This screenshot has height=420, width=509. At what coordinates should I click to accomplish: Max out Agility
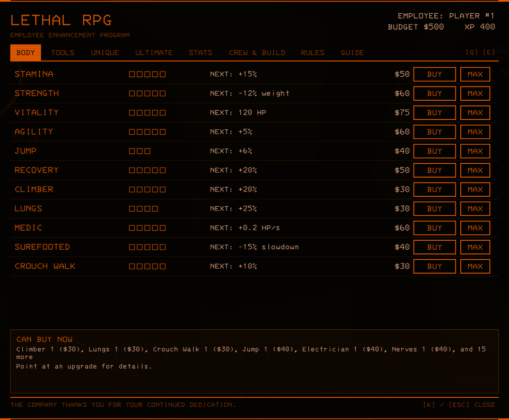pyautogui.click(x=475, y=132)
